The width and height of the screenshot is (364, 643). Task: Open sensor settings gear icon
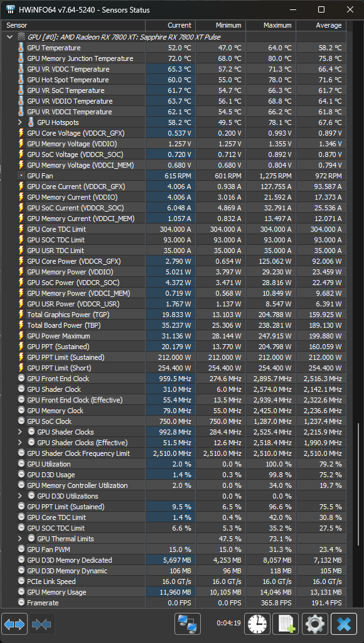315,624
